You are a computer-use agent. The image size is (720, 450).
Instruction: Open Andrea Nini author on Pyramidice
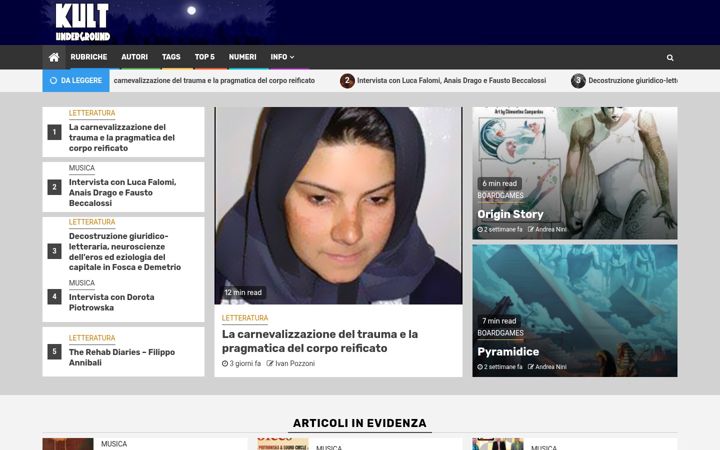coord(547,367)
